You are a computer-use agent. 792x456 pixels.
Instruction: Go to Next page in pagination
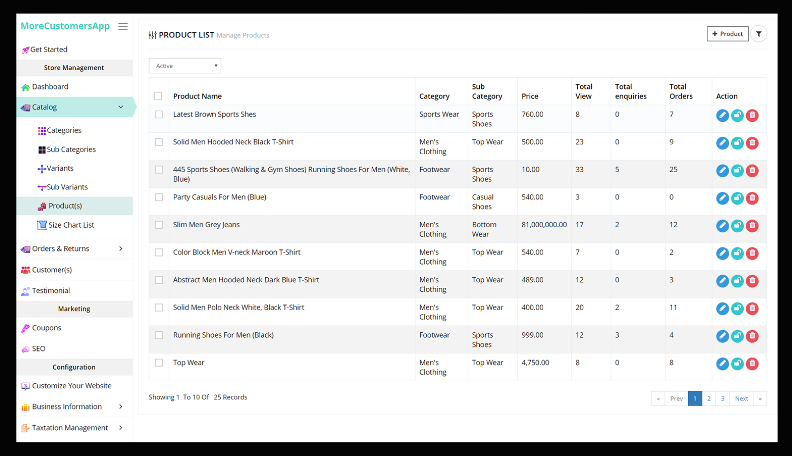[x=741, y=398]
